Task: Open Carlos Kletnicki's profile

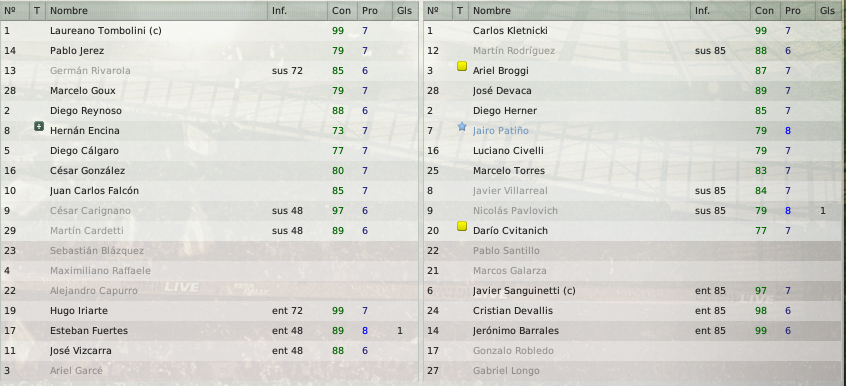Action: (x=510, y=31)
